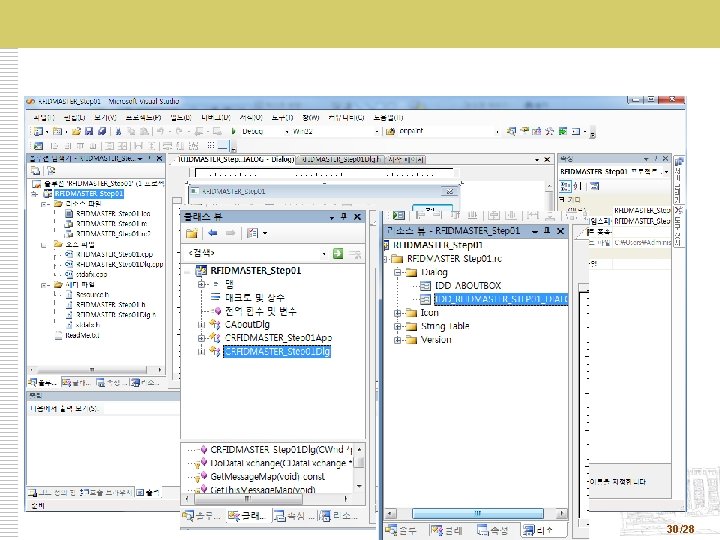This screenshot has width=720, height=540.
Task: Open the 보기(V) View menu
Action: pos(105,118)
